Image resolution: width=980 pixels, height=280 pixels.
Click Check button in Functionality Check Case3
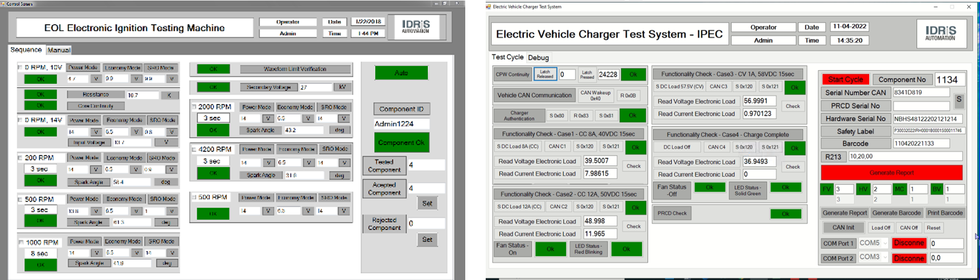pyautogui.click(x=793, y=106)
